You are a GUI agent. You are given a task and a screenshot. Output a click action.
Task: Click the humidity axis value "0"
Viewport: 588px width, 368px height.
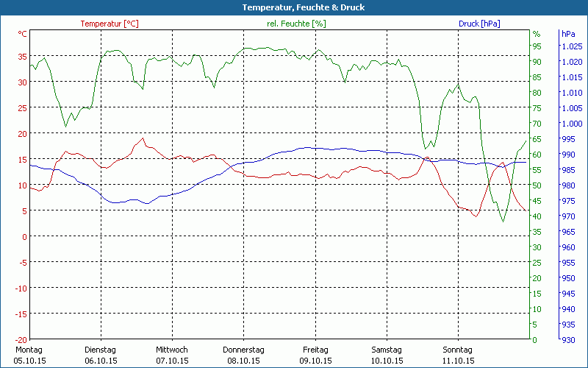(535, 340)
